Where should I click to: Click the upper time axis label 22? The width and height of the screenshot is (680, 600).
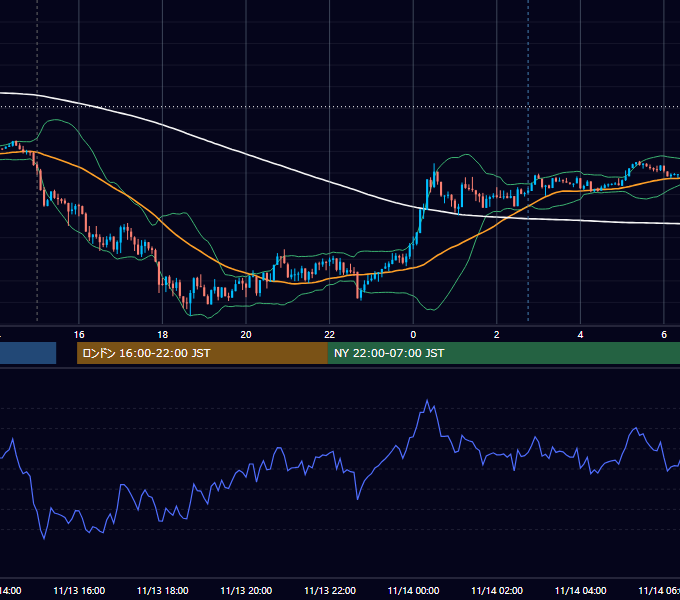click(x=330, y=335)
